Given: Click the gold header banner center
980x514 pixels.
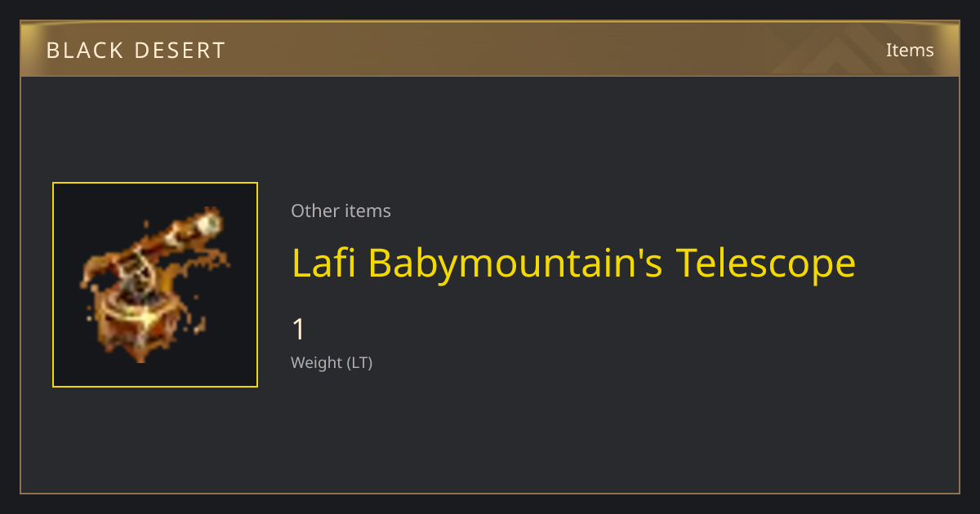Looking at the screenshot, I should [490, 49].
